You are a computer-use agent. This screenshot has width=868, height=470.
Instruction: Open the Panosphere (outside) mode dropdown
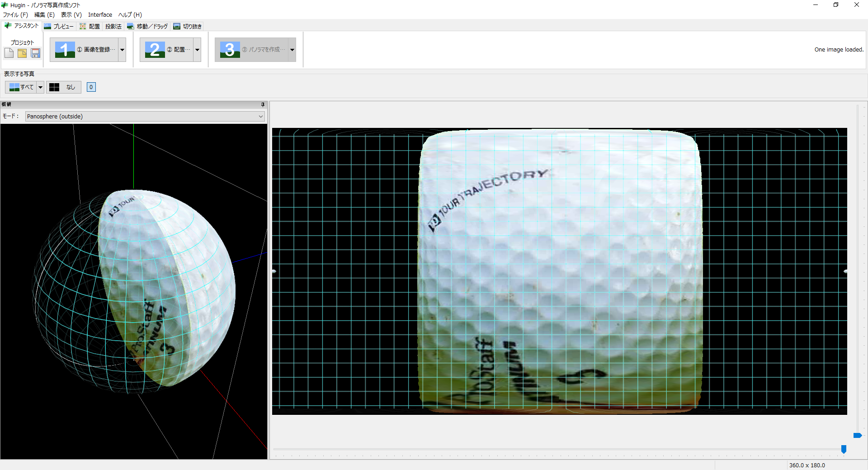(145, 117)
